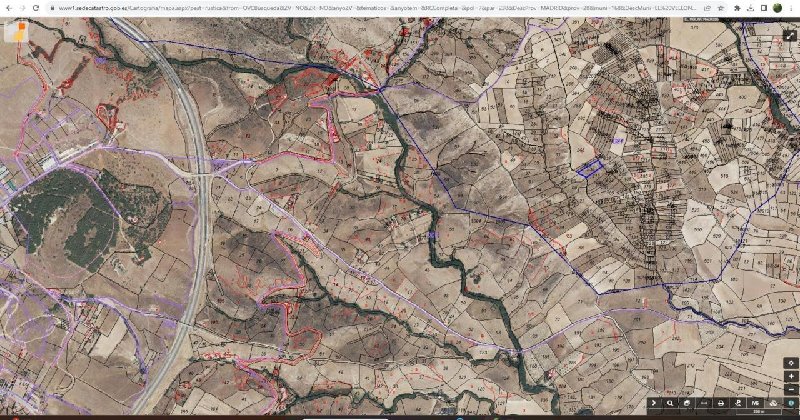This screenshot has width=800, height=420.
Task: Open the search magnifier tool in map toolbar
Action: click(670, 403)
